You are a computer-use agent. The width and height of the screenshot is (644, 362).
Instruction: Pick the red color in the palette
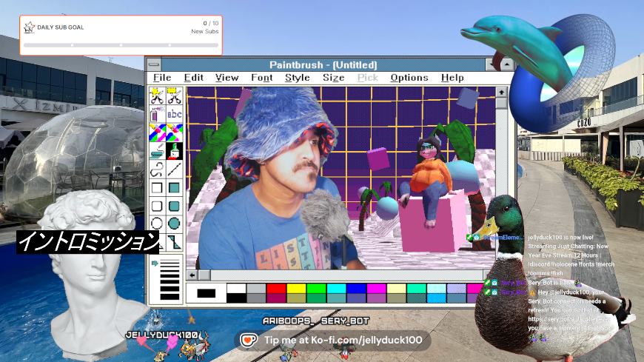pyautogui.click(x=276, y=288)
